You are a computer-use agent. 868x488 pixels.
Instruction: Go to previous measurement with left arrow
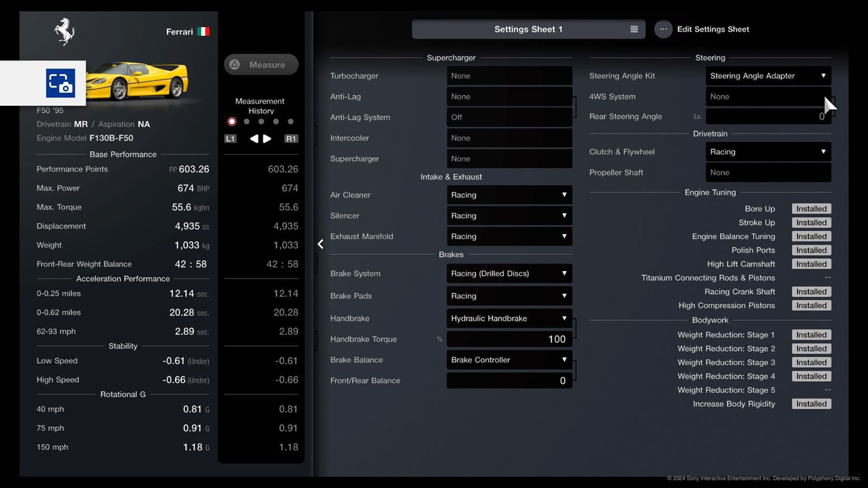tap(254, 139)
